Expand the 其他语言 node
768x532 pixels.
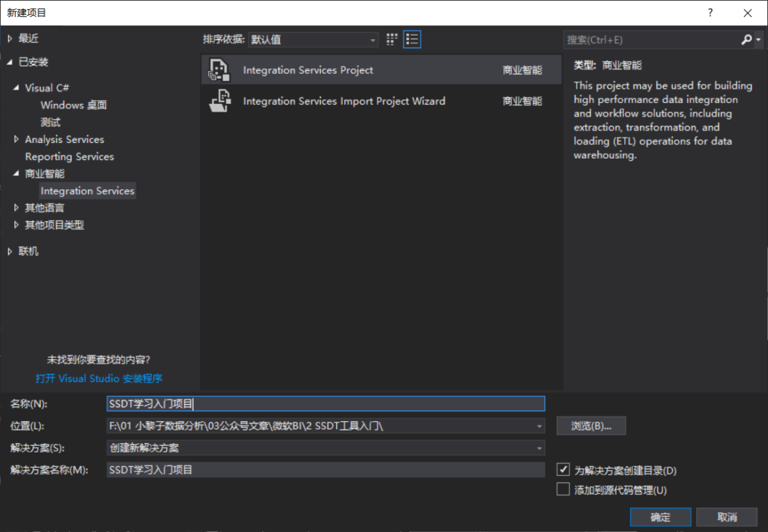coord(16,208)
